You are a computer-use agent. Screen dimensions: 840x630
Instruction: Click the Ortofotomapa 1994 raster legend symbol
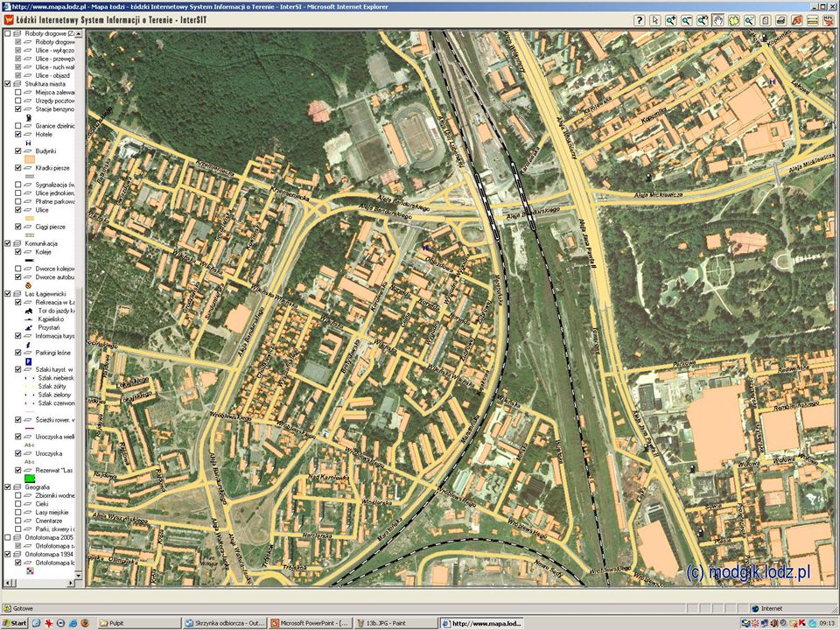30,571
